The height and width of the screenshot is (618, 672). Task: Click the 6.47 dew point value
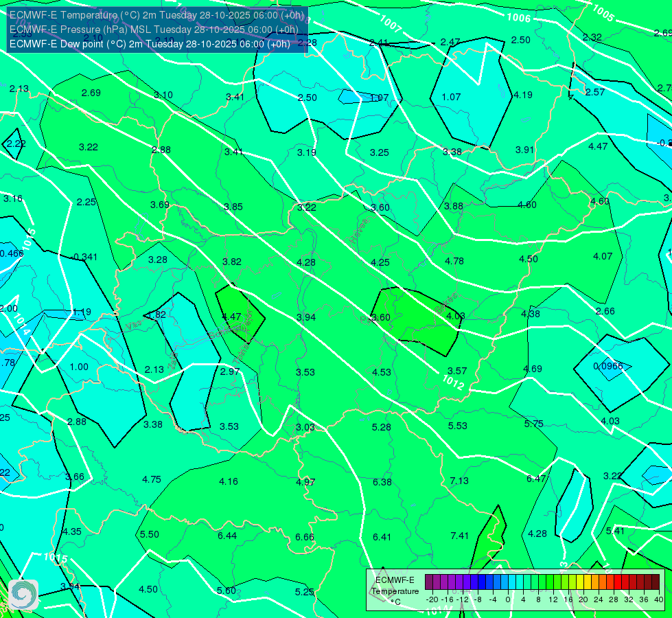pos(536,479)
